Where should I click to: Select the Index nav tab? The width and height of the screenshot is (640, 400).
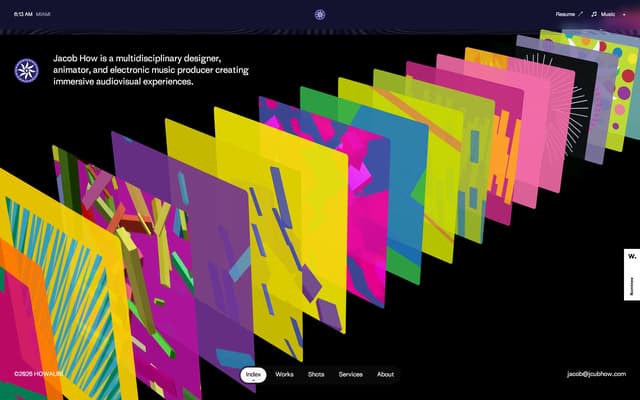(x=253, y=375)
